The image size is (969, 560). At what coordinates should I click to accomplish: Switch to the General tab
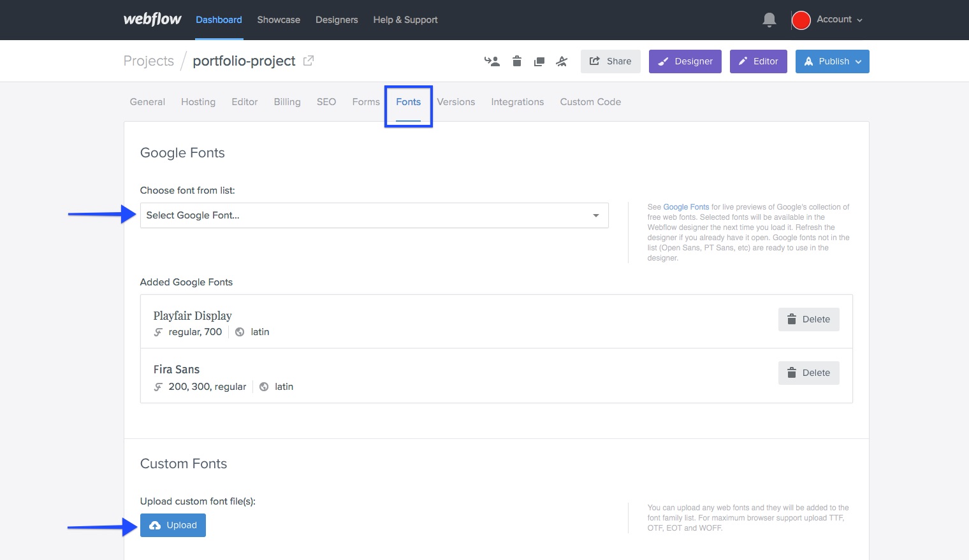click(147, 102)
